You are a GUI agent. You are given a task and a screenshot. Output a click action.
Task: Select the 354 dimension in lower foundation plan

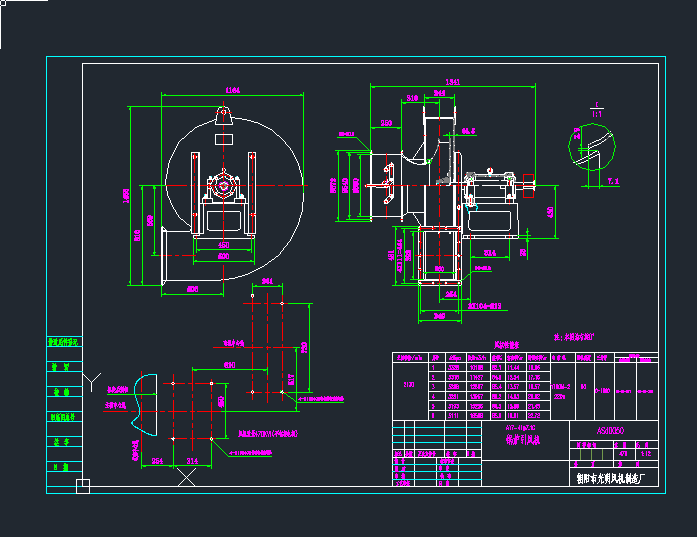coord(157,460)
